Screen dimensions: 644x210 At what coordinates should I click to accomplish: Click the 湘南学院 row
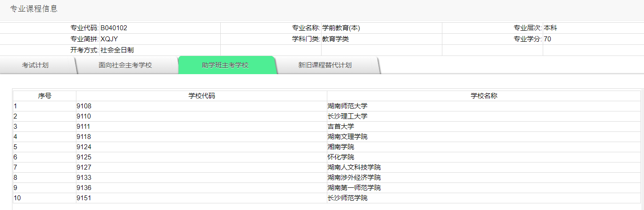(341, 147)
